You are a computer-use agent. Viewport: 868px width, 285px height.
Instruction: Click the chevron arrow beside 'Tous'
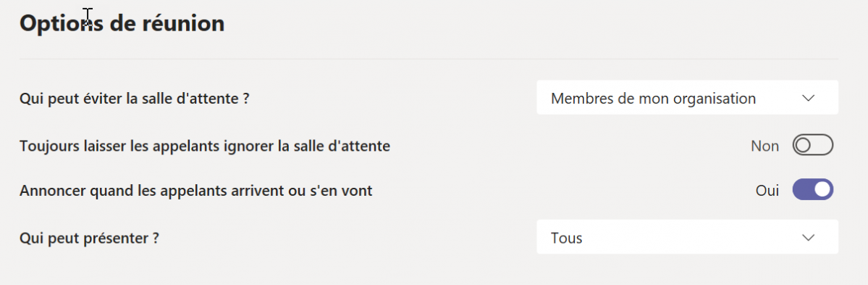coord(808,237)
